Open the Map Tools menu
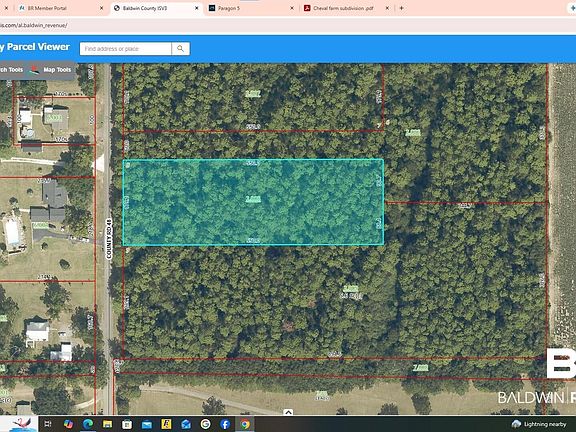This screenshot has height=432, width=576. pos(57,70)
